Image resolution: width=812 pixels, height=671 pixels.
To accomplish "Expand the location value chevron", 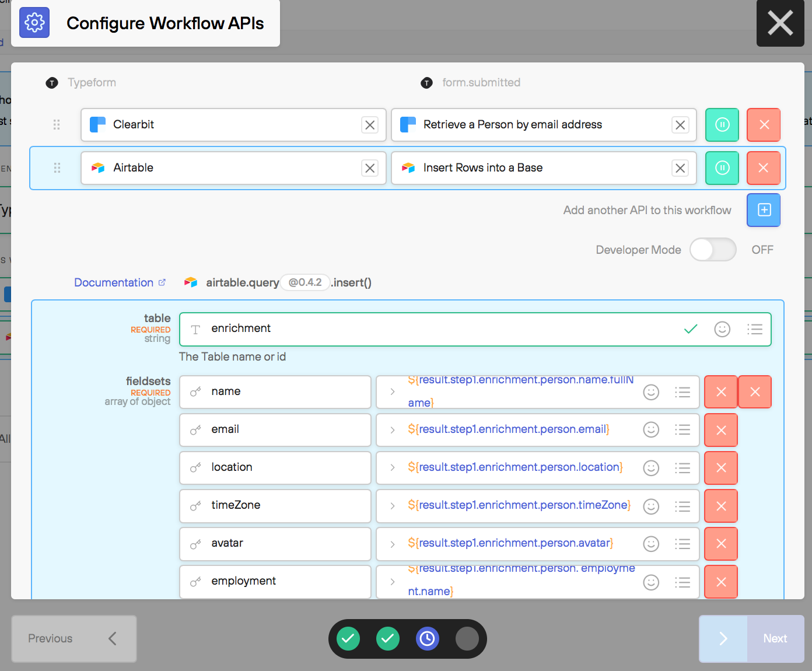I will tap(393, 468).
